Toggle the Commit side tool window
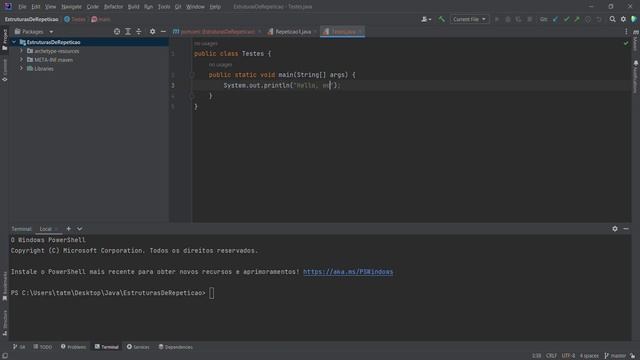 click(4, 70)
